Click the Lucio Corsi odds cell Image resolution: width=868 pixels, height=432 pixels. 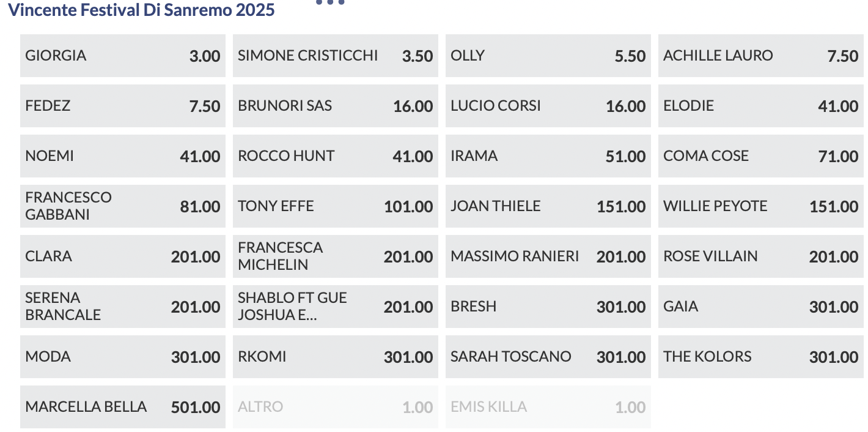(548, 106)
